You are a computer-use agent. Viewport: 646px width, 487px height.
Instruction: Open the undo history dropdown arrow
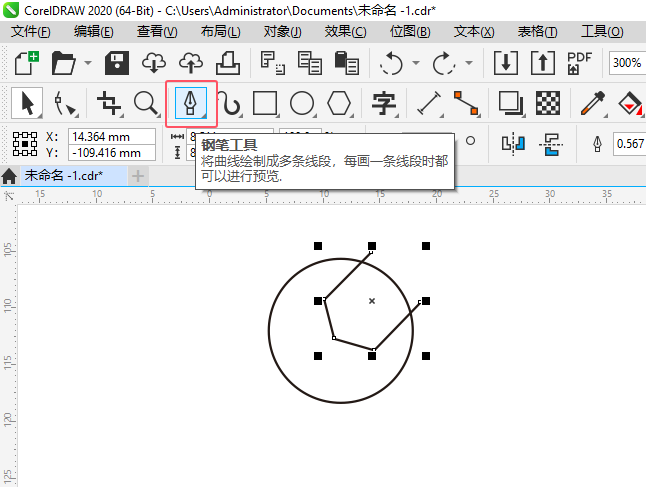pos(416,63)
